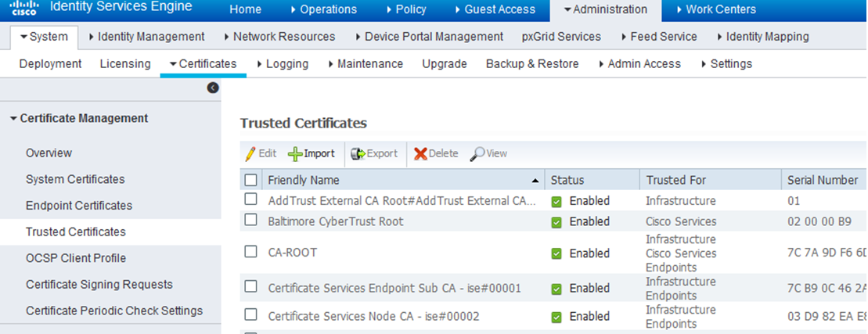Screen dimensions: 868x334
Task: Expand the Policy menu
Action: (405, 9)
